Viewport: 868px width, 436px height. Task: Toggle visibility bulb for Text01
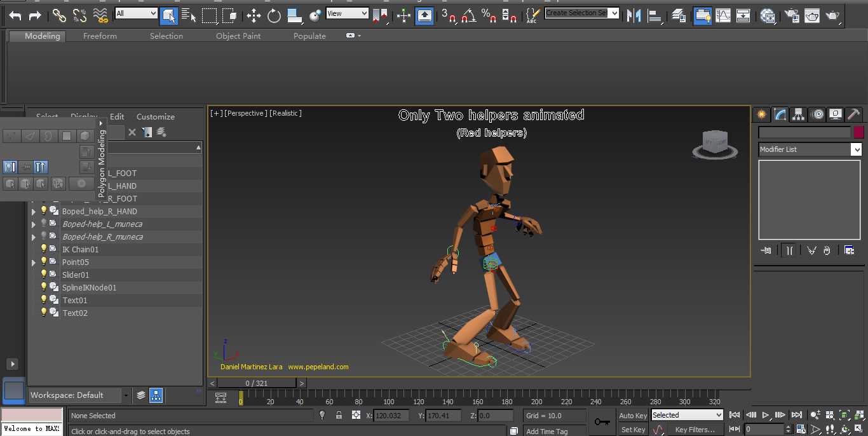(x=44, y=300)
